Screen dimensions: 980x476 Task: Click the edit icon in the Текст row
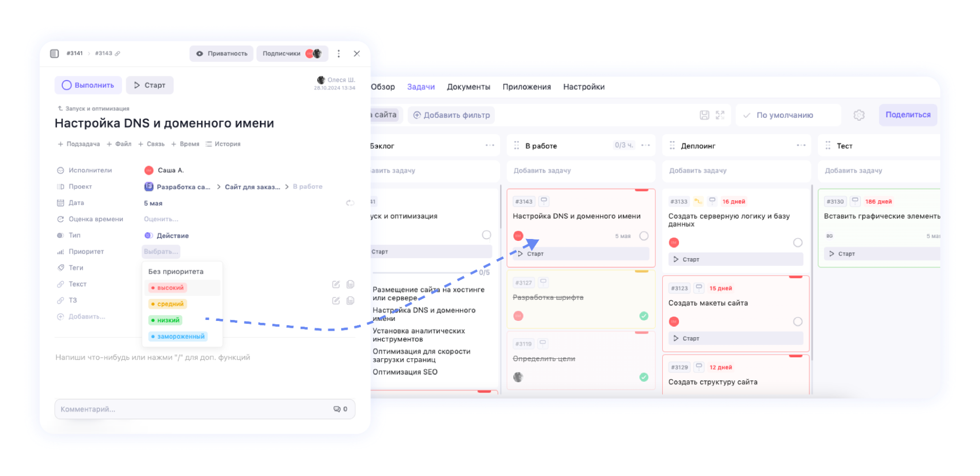(x=336, y=285)
